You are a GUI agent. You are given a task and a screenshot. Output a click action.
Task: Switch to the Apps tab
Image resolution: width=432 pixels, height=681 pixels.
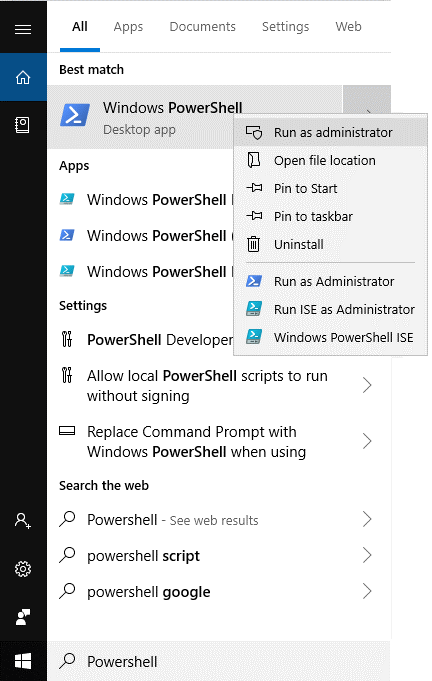(x=128, y=26)
